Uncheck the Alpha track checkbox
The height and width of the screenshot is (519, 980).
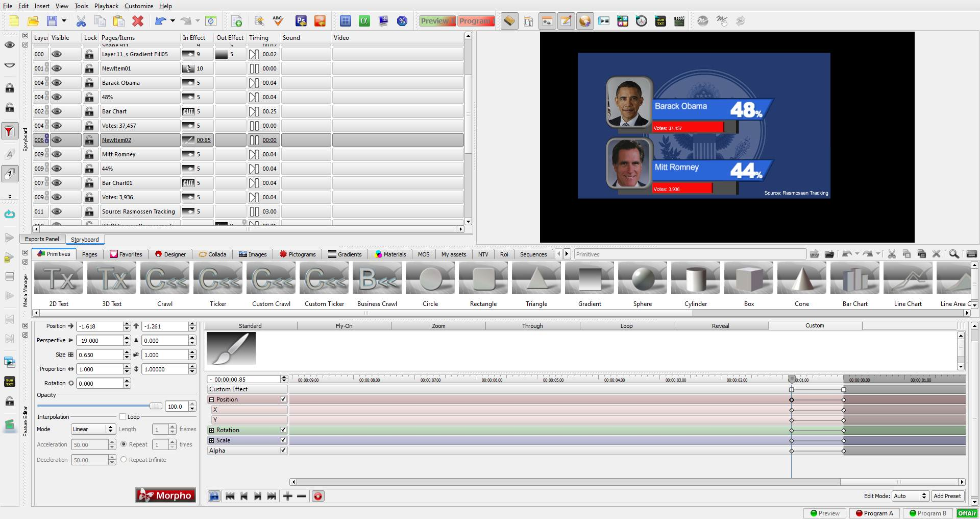[x=283, y=451]
